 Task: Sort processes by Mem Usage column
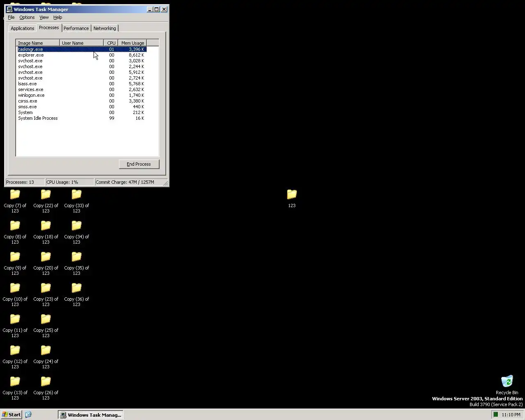coord(132,43)
